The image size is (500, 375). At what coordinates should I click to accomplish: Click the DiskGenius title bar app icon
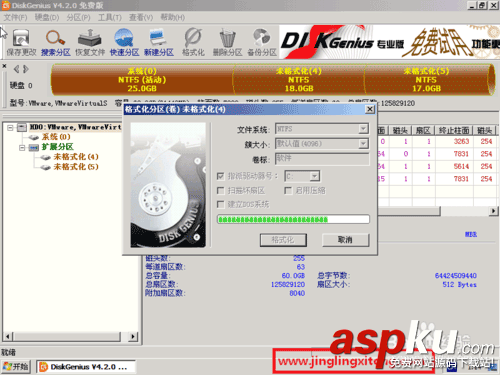point(6,5)
